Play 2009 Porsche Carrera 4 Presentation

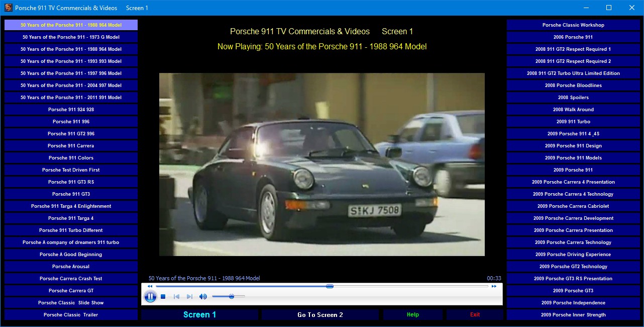click(x=573, y=182)
